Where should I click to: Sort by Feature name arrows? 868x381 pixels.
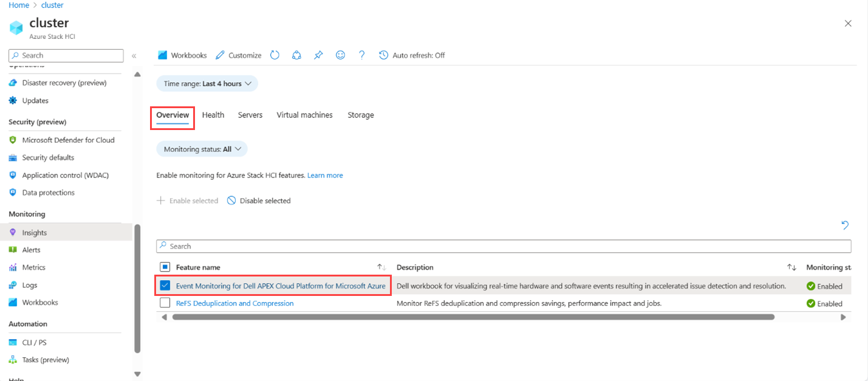click(x=381, y=267)
